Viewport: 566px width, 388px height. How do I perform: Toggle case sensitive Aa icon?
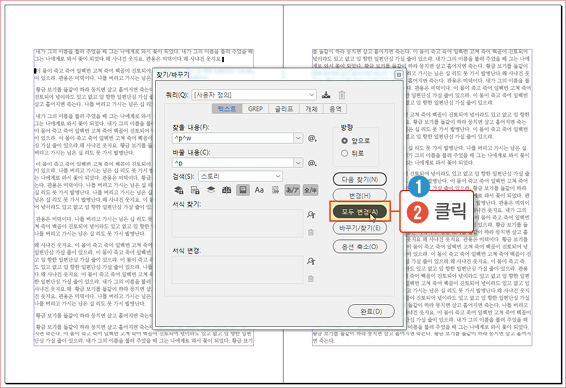pyautogui.click(x=259, y=190)
